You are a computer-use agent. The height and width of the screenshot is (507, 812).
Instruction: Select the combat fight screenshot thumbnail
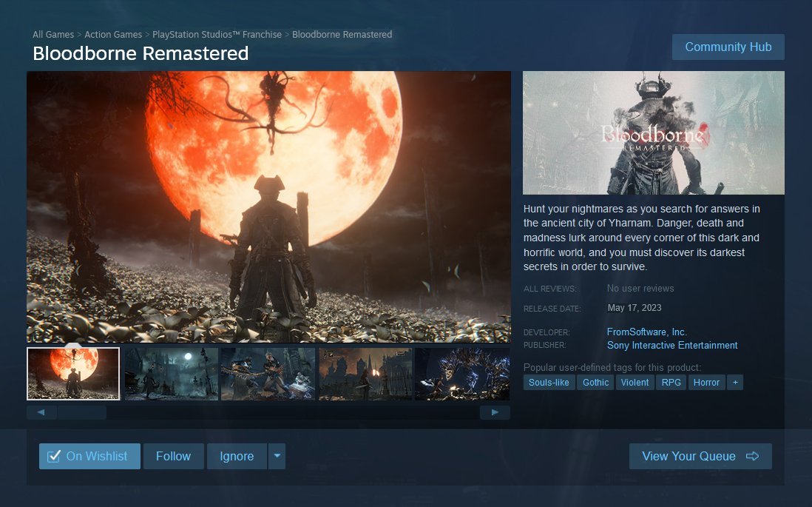(268, 374)
